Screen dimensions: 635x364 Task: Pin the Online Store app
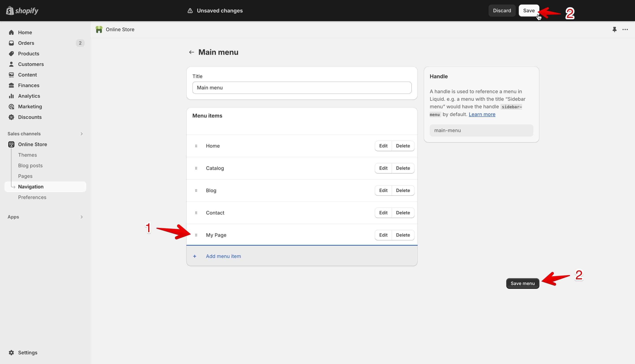(614, 30)
